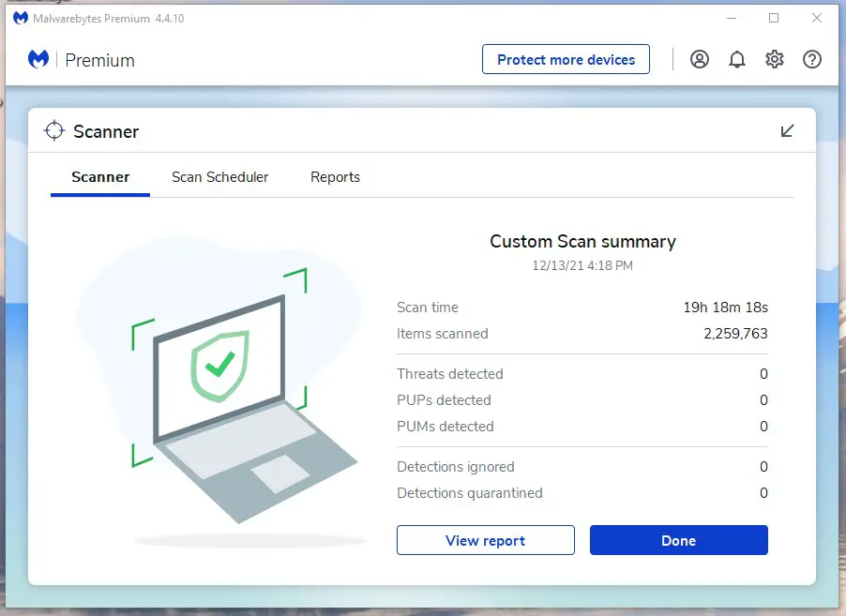The height and width of the screenshot is (616, 846).
Task: Maximize the Malwarebytes window
Action: pyautogui.click(x=774, y=19)
